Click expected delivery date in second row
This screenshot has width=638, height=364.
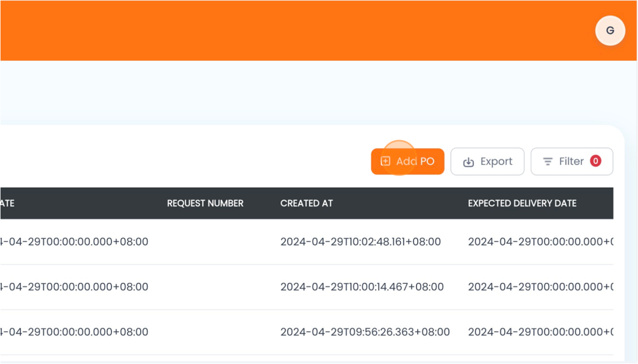(x=540, y=287)
